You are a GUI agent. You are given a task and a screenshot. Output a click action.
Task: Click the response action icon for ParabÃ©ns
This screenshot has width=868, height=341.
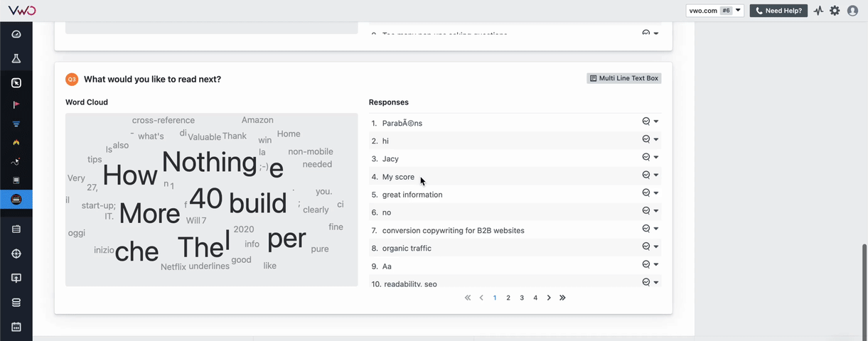coord(646,121)
